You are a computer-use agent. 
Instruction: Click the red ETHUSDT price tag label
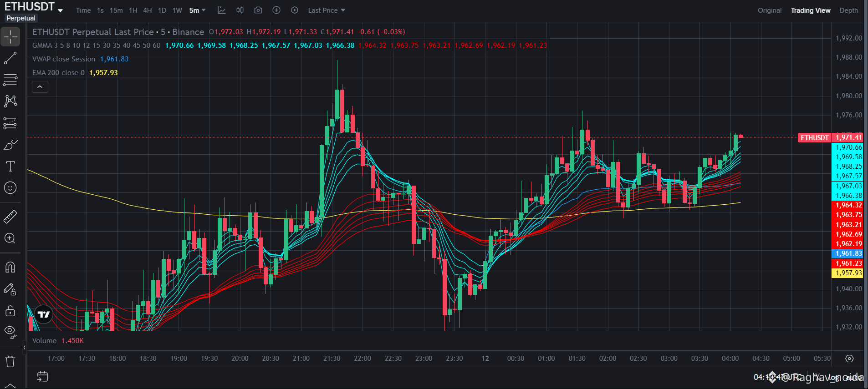pos(815,137)
